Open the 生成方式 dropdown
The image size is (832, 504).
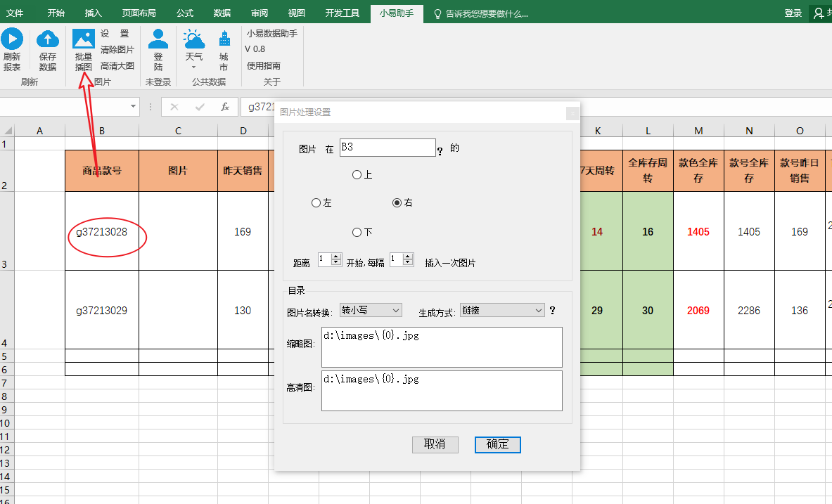[502, 310]
